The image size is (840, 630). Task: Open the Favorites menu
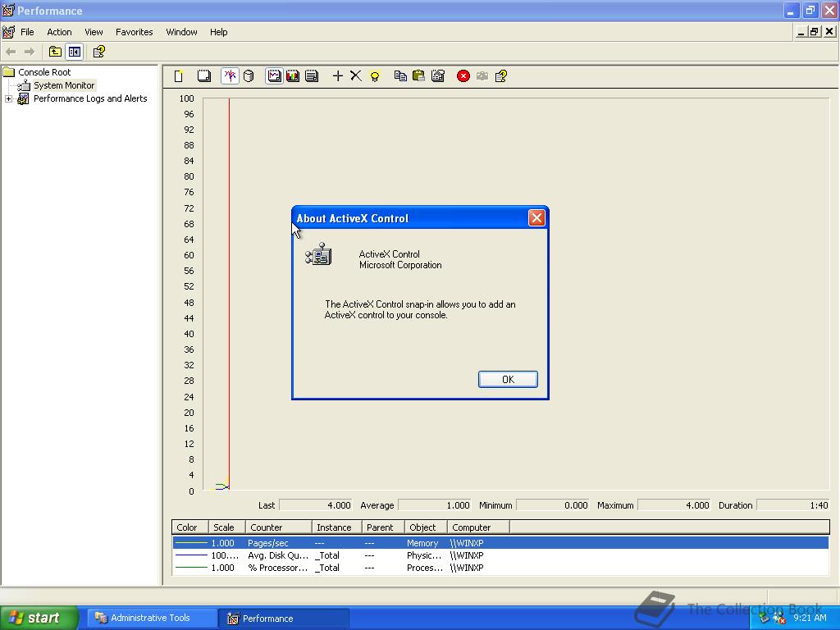[x=134, y=32]
